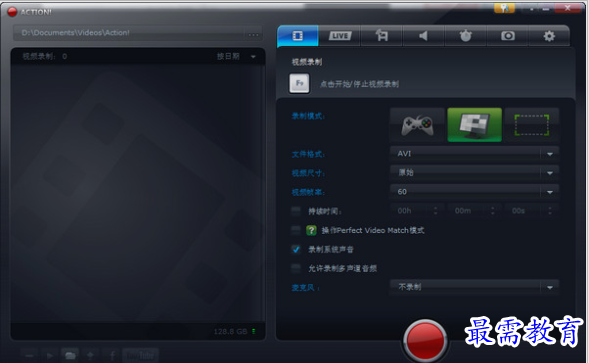Open the 按日期 sort dropdown

click(x=236, y=56)
